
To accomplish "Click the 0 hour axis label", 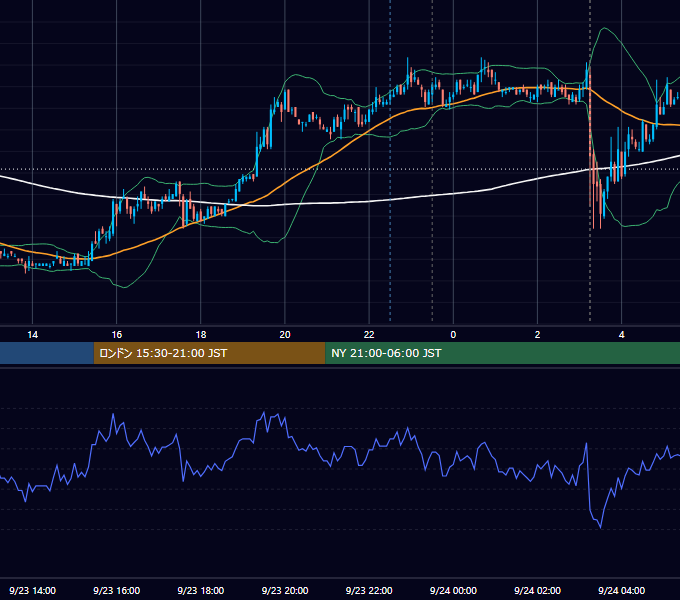I will click(x=453, y=335).
